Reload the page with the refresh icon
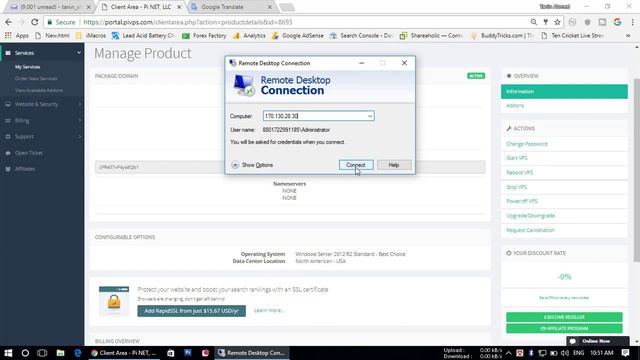Viewport: 640px width, 360px height. [35, 22]
